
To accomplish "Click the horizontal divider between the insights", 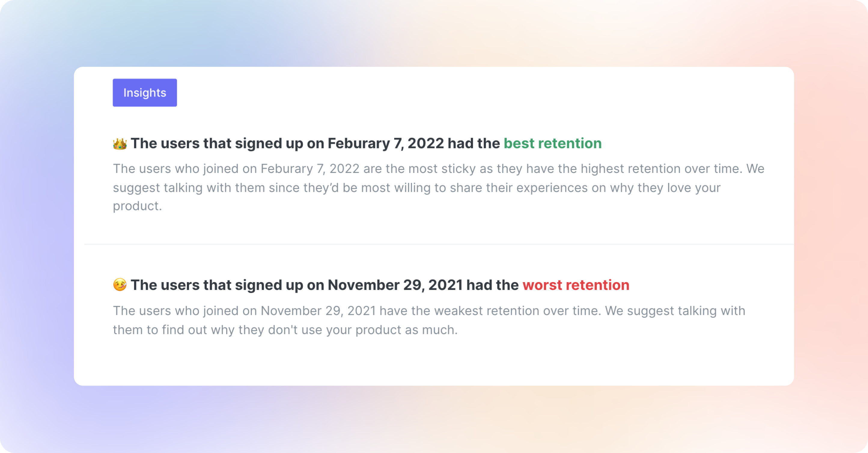I will [439, 244].
